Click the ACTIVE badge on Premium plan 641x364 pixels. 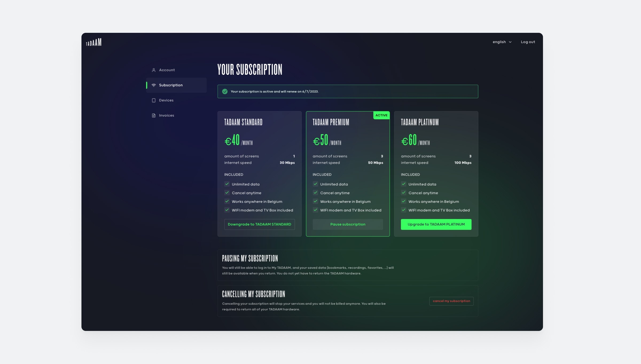tap(381, 115)
